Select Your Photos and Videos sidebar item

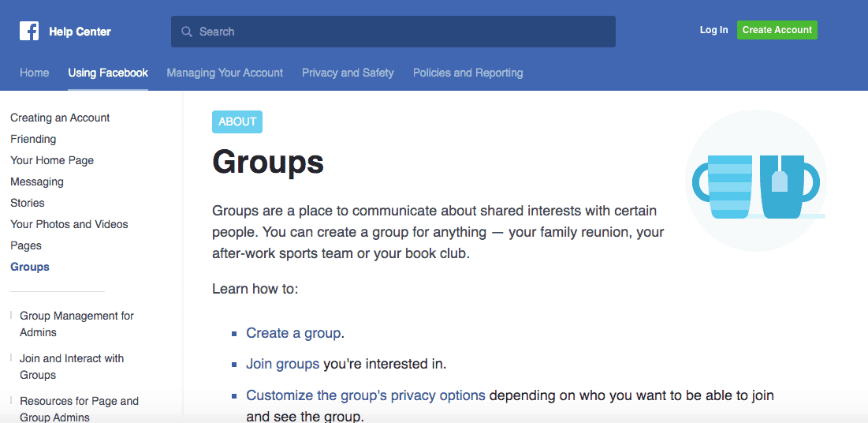[69, 225]
